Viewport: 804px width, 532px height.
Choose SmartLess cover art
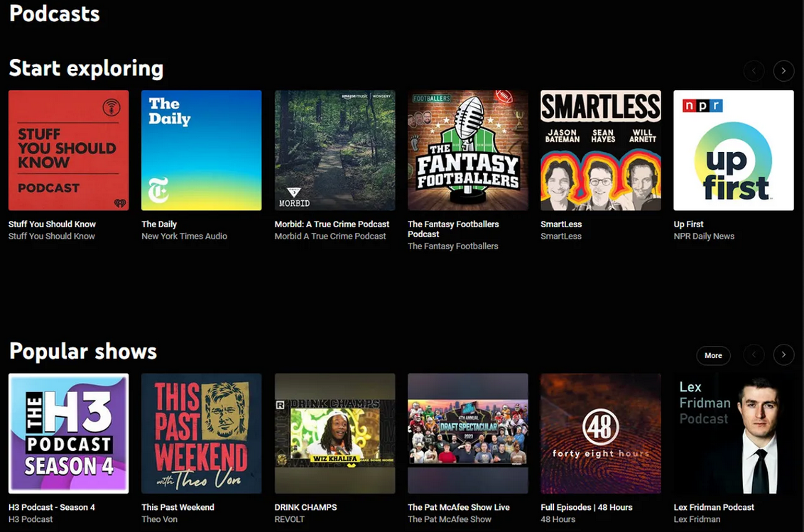pyautogui.click(x=601, y=151)
